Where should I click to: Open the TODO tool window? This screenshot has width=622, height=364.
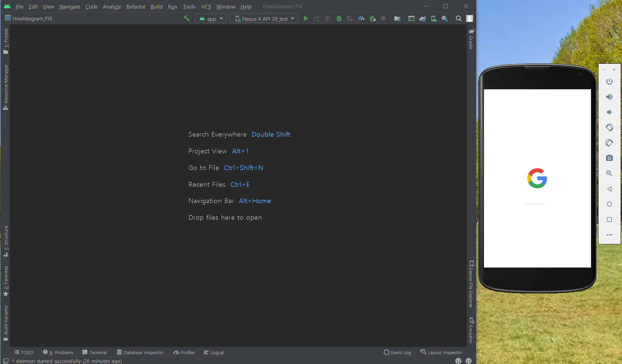[x=24, y=352]
